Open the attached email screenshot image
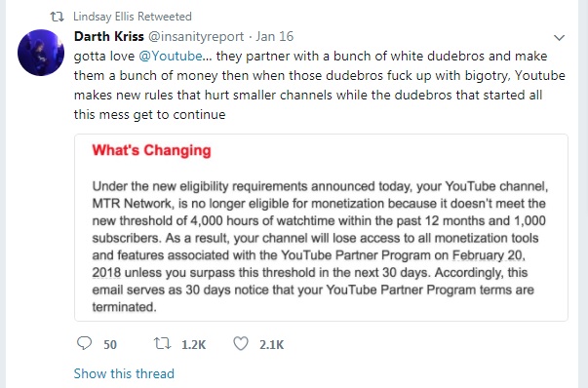The width and height of the screenshot is (588, 388). click(x=321, y=227)
